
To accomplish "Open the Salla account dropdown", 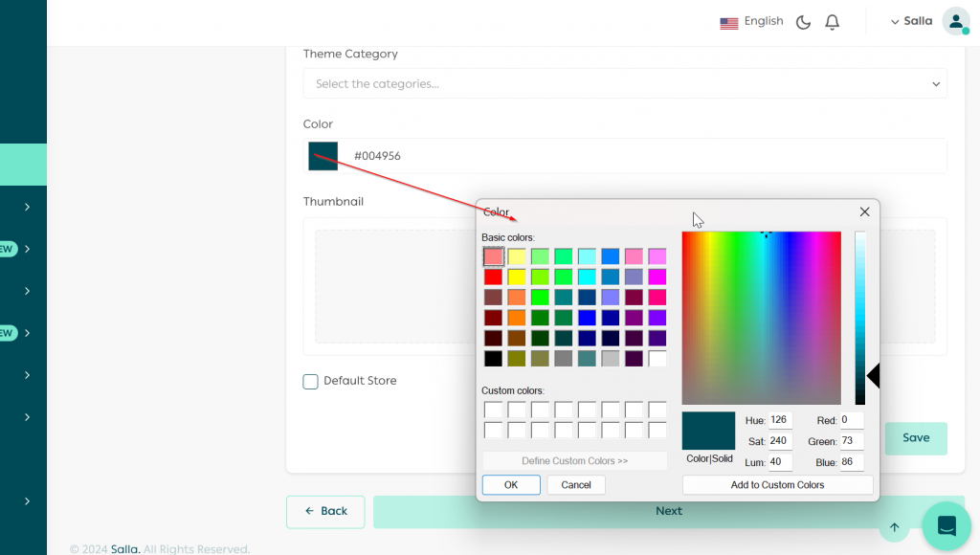I will (x=910, y=21).
